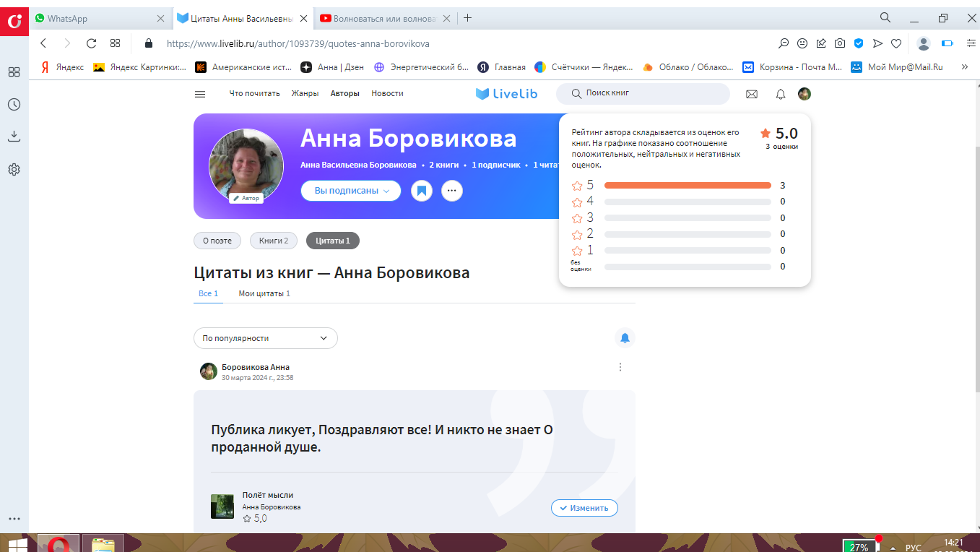Expand the 'Вы подписаны' dropdown
The height and width of the screenshot is (552, 980).
(351, 191)
